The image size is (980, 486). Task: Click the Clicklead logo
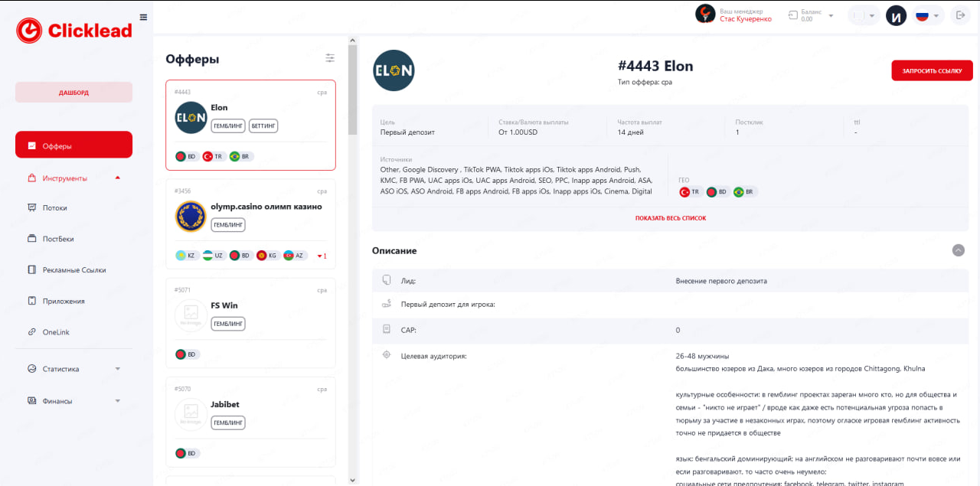point(74,31)
